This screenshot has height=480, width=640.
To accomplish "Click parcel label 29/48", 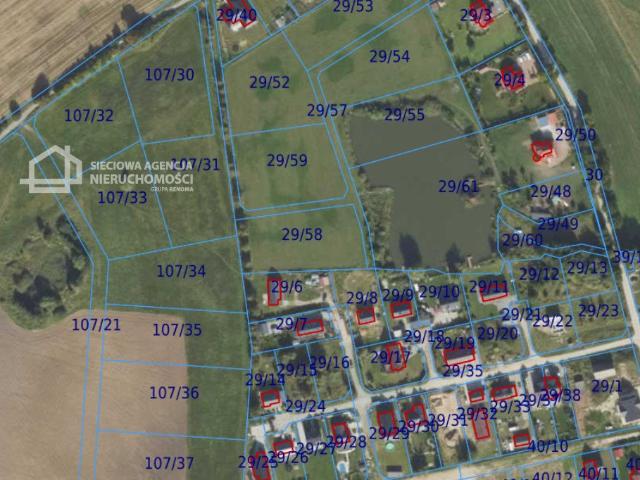I will (551, 191).
